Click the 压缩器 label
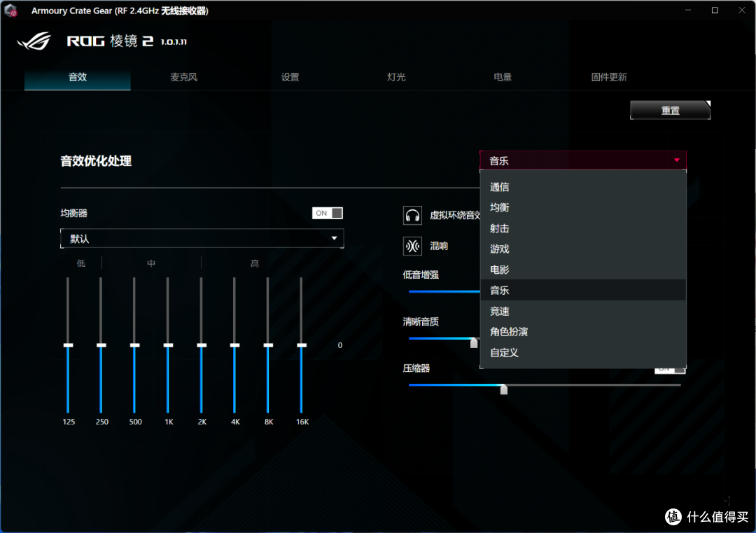Viewport: 756px width, 533px height. click(x=416, y=368)
